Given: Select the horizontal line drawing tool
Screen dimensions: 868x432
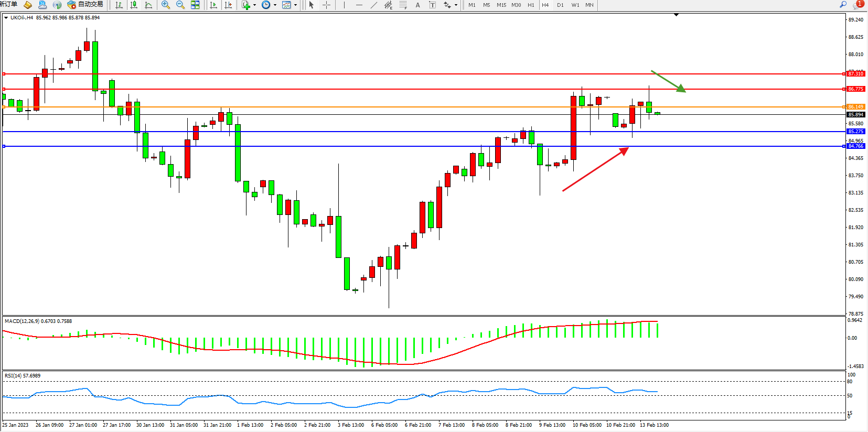Looking at the screenshot, I should (359, 5).
